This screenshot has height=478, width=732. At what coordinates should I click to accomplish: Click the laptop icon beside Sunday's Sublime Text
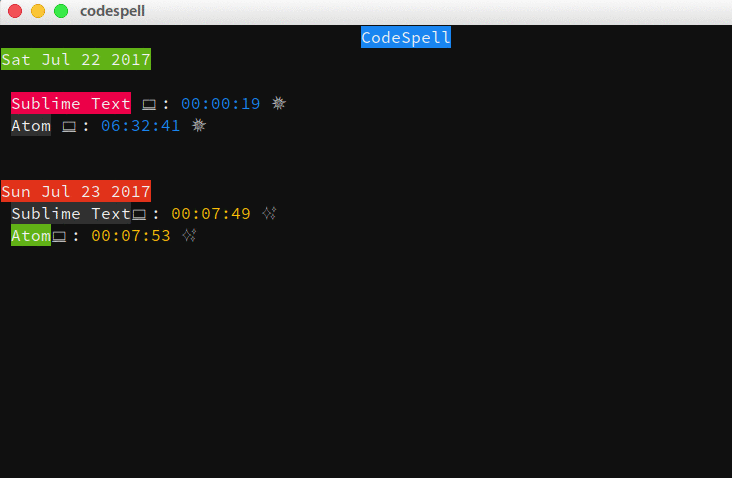[140, 214]
